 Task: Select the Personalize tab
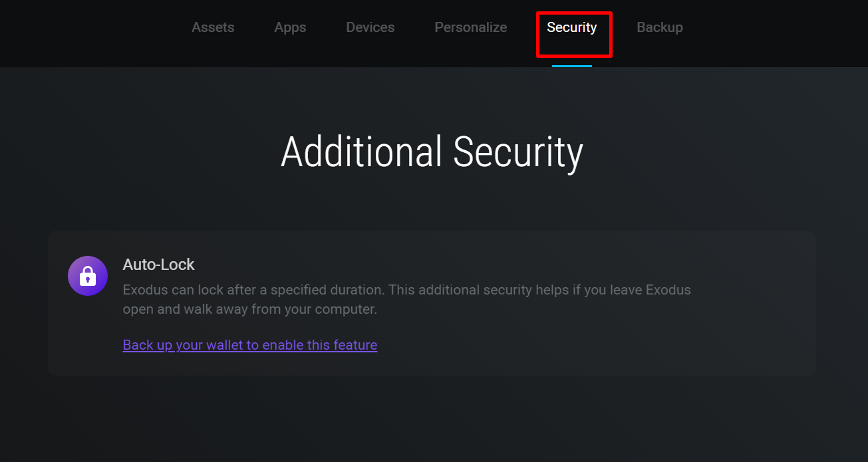(x=471, y=27)
